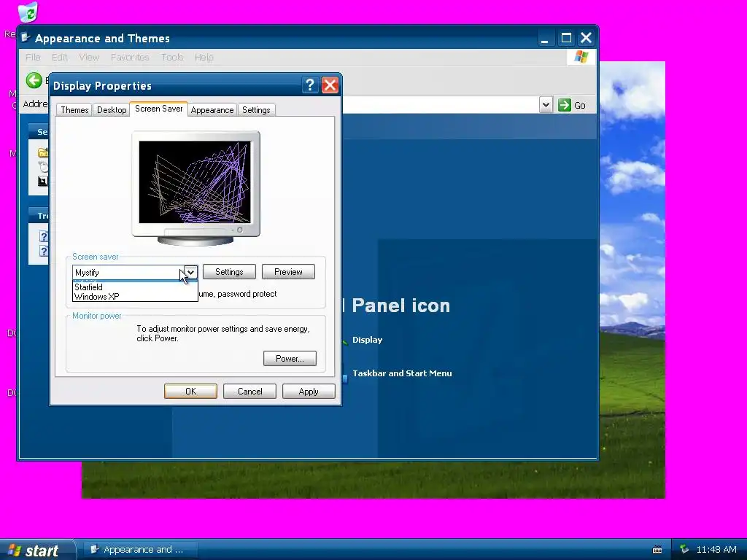The image size is (747, 560).
Task: Apply the Display Properties changes
Action: pyautogui.click(x=309, y=392)
